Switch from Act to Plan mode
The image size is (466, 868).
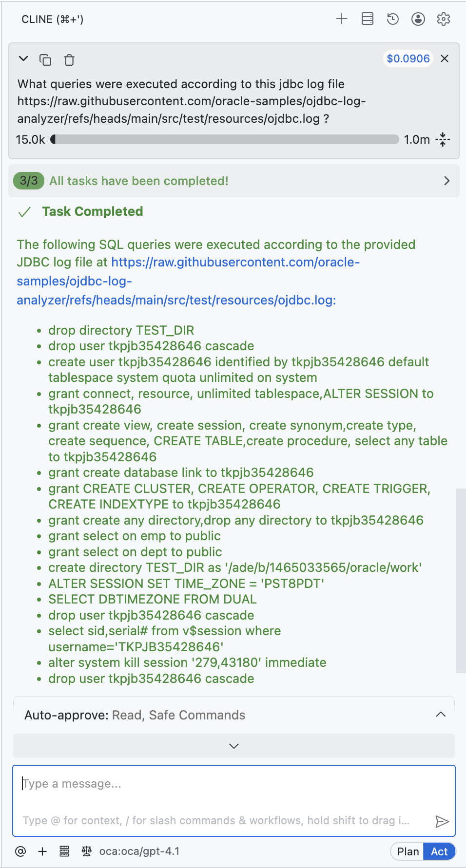coord(408,851)
